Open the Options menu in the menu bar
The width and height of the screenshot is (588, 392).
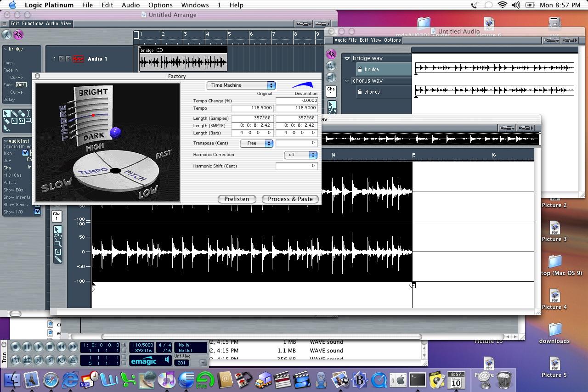click(x=160, y=5)
